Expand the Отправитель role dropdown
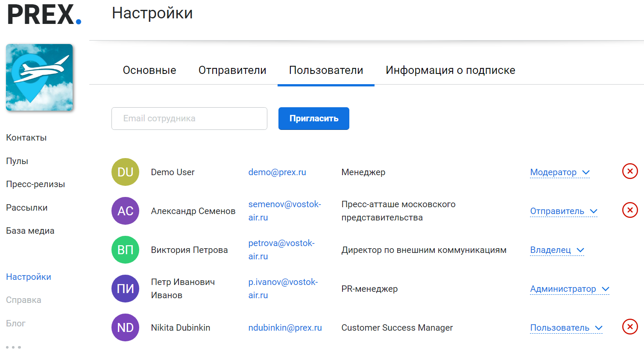Viewport: 644px width, 361px height. click(563, 211)
